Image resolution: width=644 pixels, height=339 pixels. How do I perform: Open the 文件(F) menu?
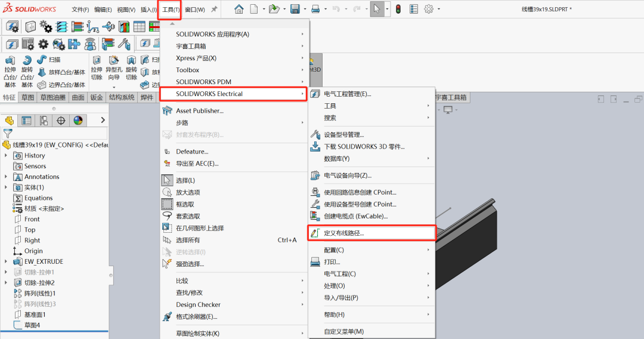[80, 10]
